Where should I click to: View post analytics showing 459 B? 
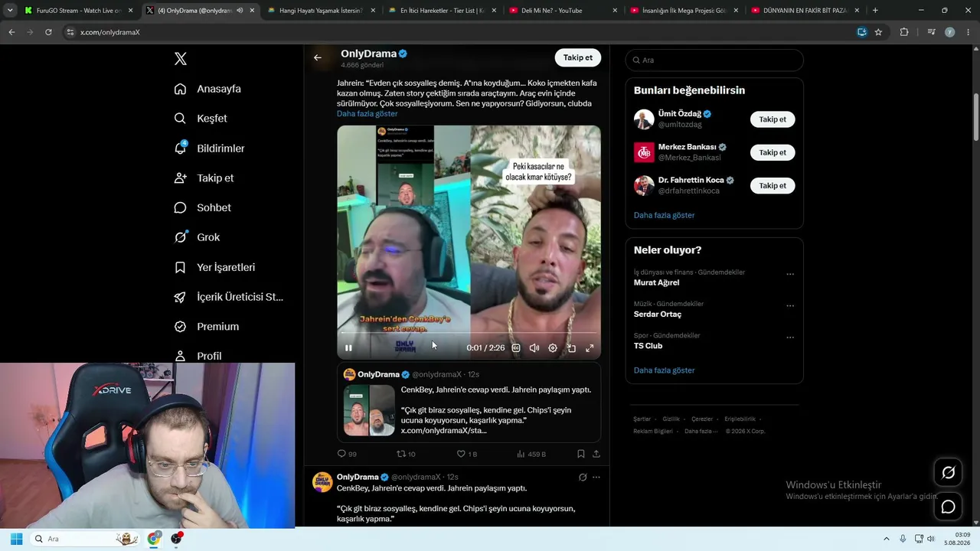[531, 454]
